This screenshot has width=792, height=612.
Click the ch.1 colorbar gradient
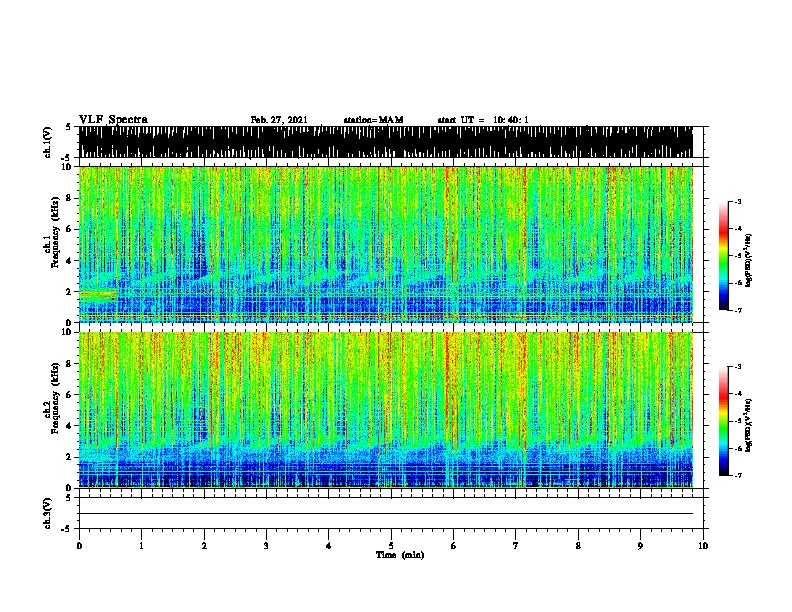pos(723,256)
